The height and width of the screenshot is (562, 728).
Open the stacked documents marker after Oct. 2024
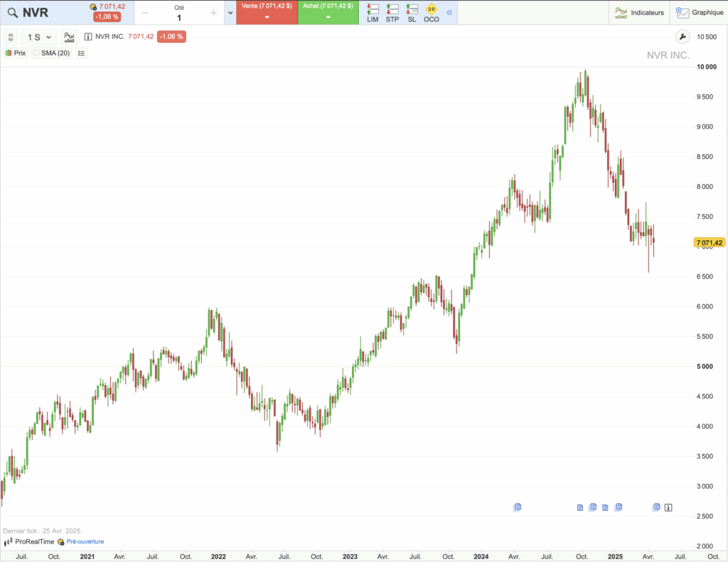(x=593, y=507)
